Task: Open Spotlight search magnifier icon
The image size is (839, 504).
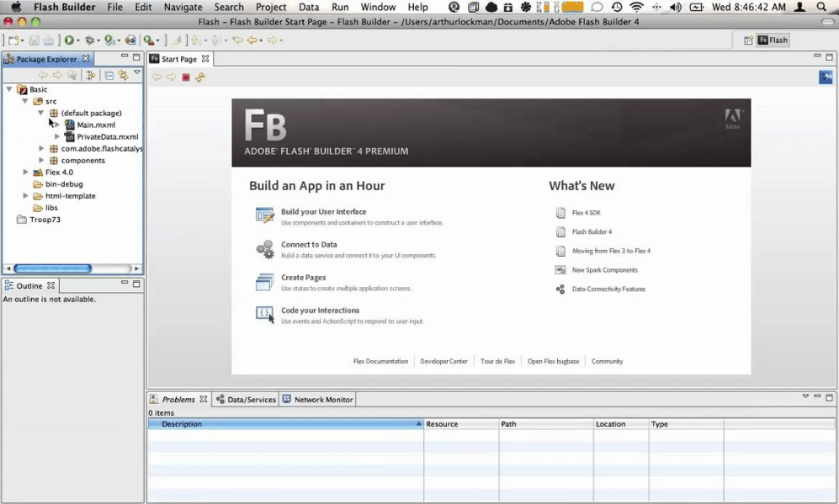Action: (x=821, y=7)
